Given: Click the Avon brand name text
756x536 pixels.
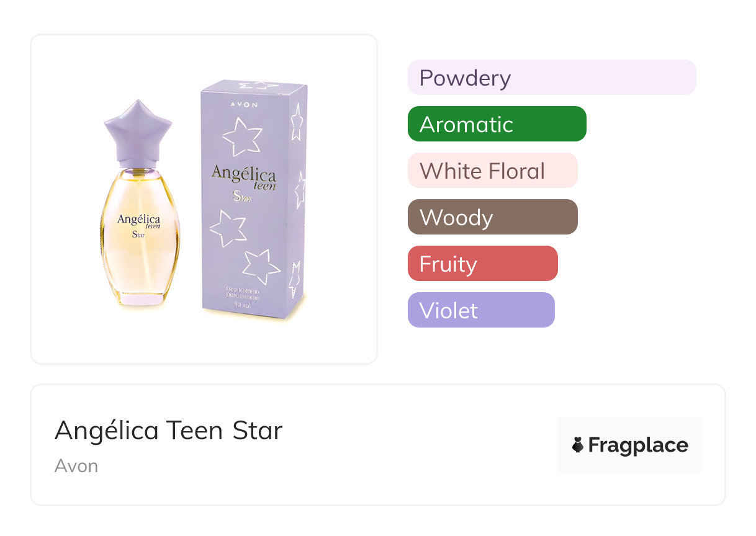Looking at the screenshot, I should point(76,466).
